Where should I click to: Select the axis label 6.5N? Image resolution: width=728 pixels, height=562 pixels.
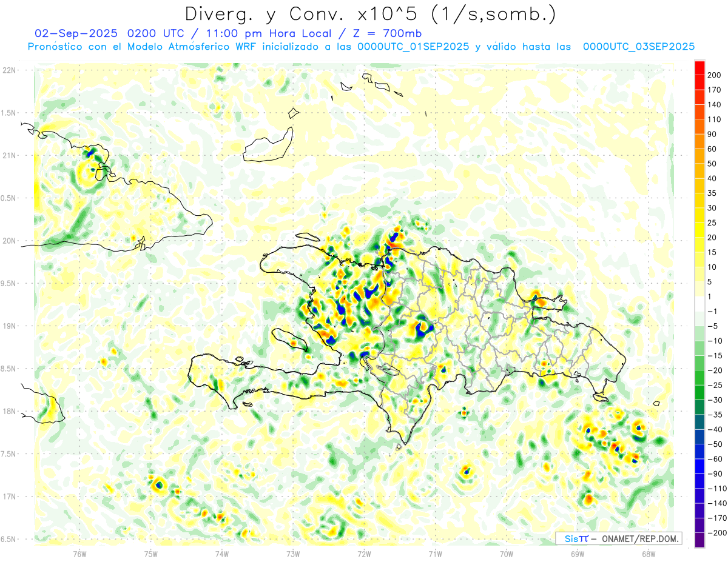coord(8,540)
